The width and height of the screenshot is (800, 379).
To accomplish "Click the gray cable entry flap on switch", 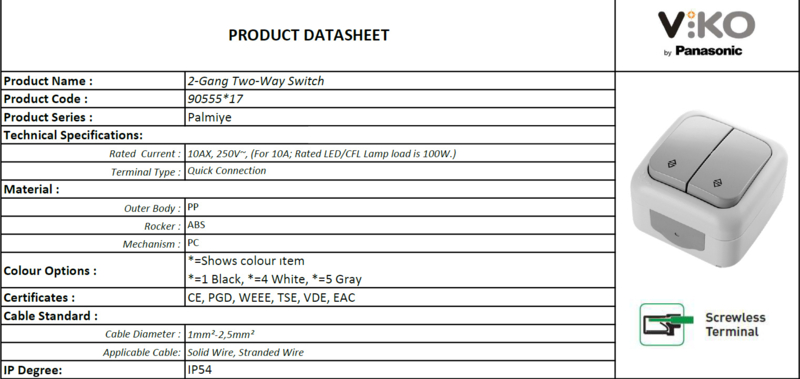I will (677, 231).
